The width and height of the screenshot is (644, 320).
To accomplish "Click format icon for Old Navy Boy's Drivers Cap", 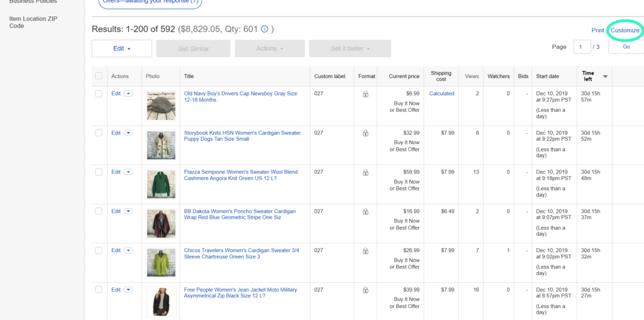I will [365, 94].
